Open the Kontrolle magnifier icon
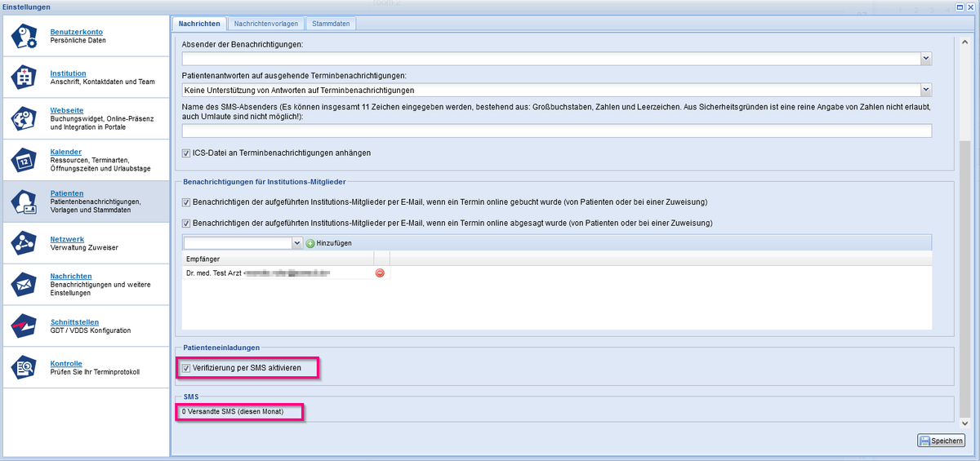This screenshot has height=461, width=980. [24, 368]
